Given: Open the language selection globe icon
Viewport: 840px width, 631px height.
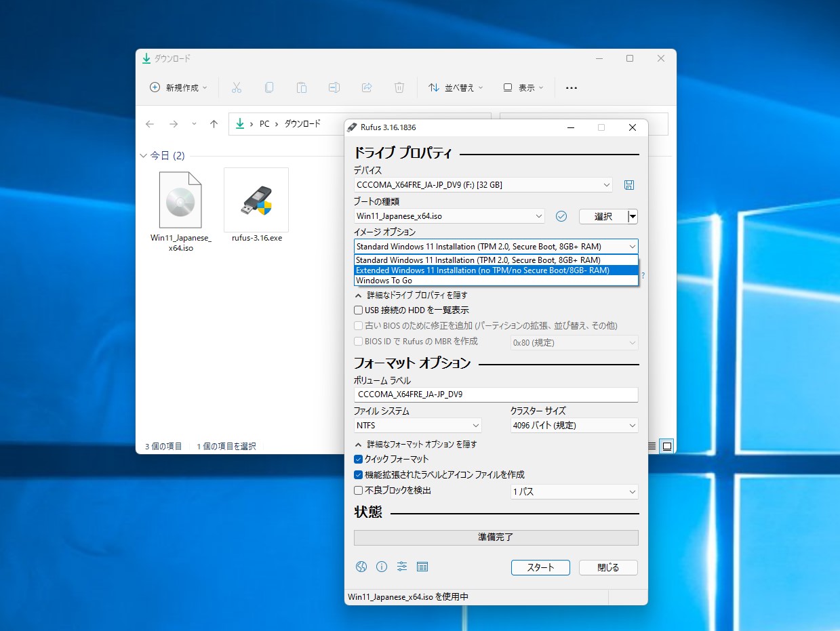Looking at the screenshot, I should pyautogui.click(x=361, y=567).
